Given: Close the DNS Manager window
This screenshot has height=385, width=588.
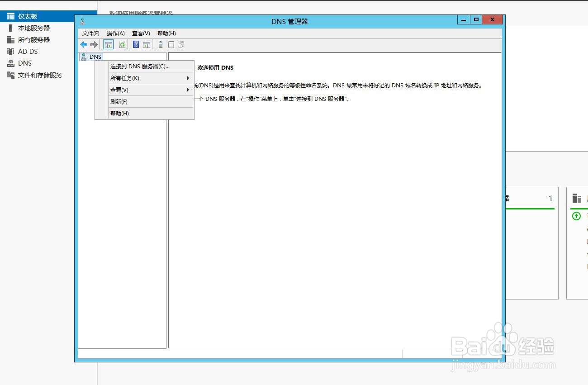Looking at the screenshot, I should click(493, 20).
